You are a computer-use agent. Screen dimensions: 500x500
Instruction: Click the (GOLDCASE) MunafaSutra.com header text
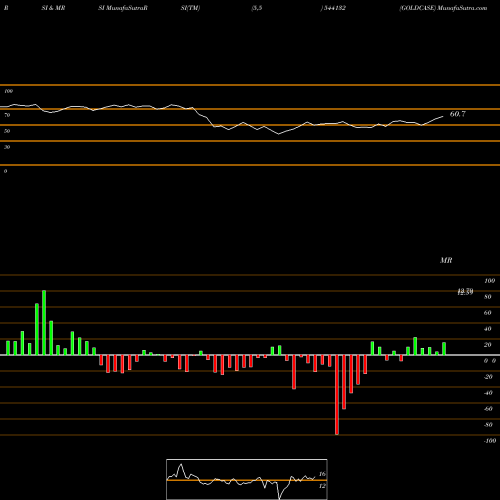pyautogui.click(x=443, y=8)
